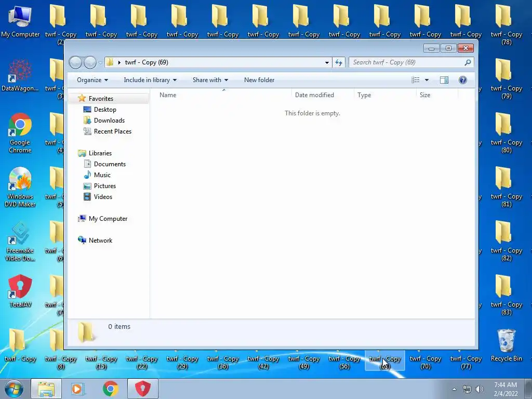The image size is (532, 399).
Task: Select Network in navigation pane
Action: pyautogui.click(x=100, y=241)
